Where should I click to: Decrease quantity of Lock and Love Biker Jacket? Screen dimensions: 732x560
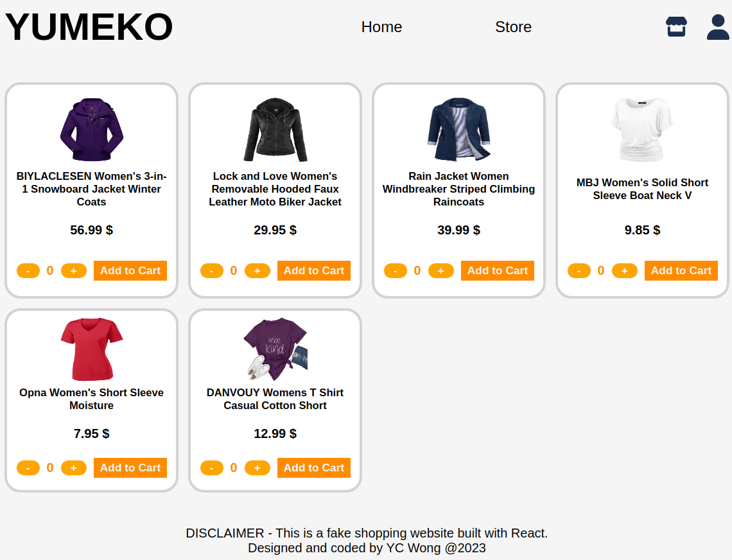212,271
